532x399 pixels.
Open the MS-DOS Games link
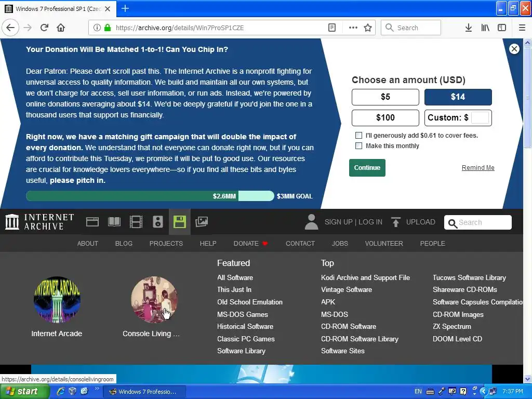click(243, 314)
